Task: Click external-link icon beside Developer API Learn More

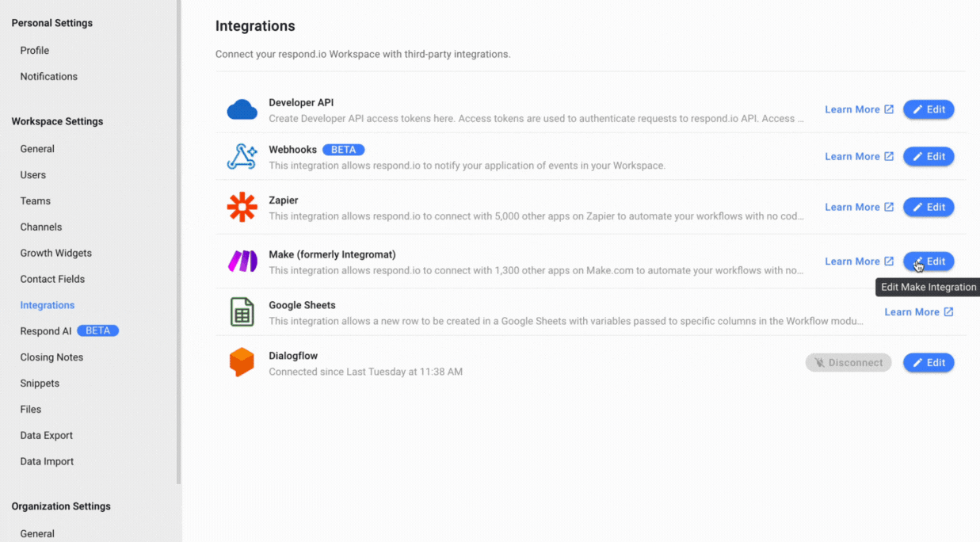Action: coord(889,109)
